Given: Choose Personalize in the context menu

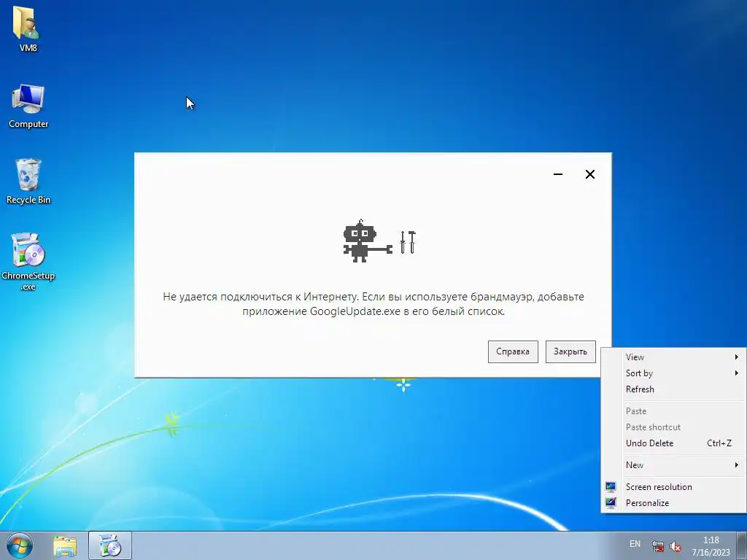Looking at the screenshot, I should 673,503.
